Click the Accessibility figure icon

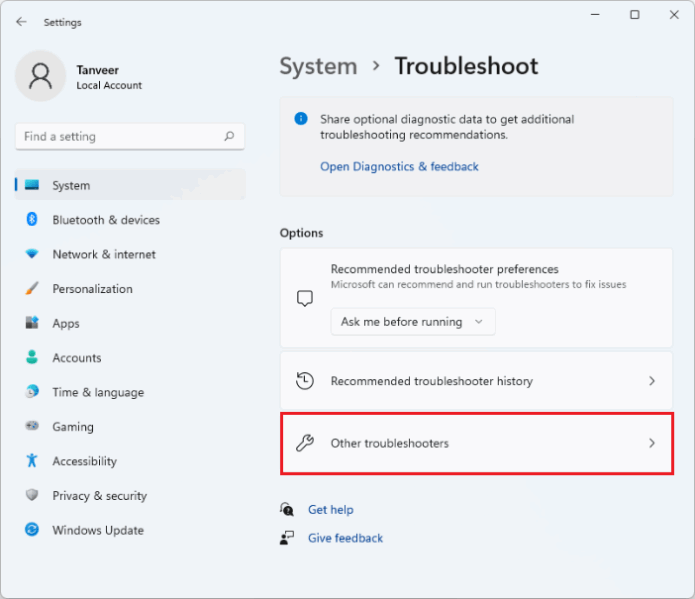[x=32, y=461]
